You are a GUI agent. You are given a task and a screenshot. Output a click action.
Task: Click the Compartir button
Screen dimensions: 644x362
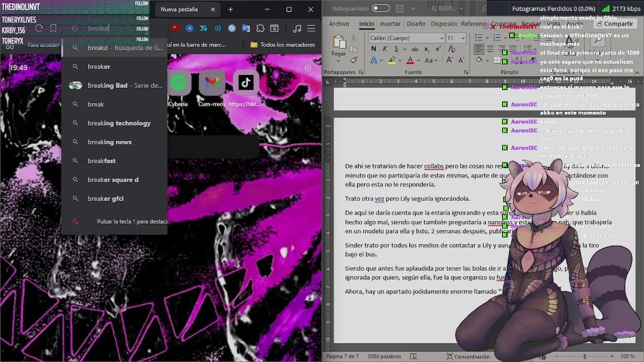click(x=615, y=24)
